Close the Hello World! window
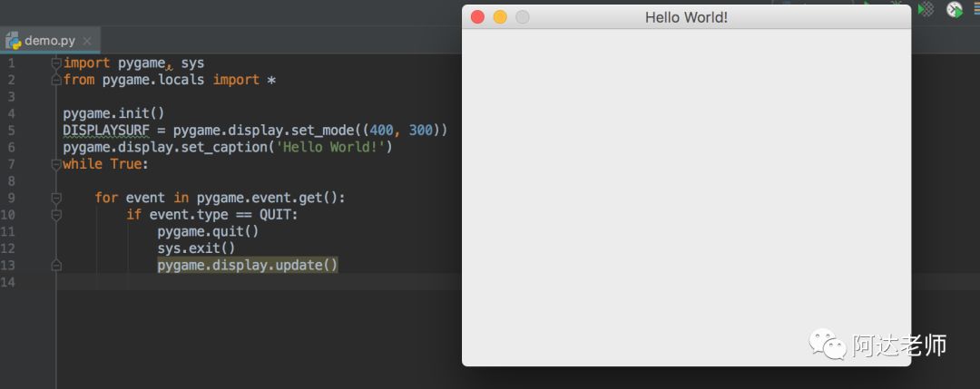Image resolution: width=980 pixels, height=389 pixels. click(x=477, y=17)
